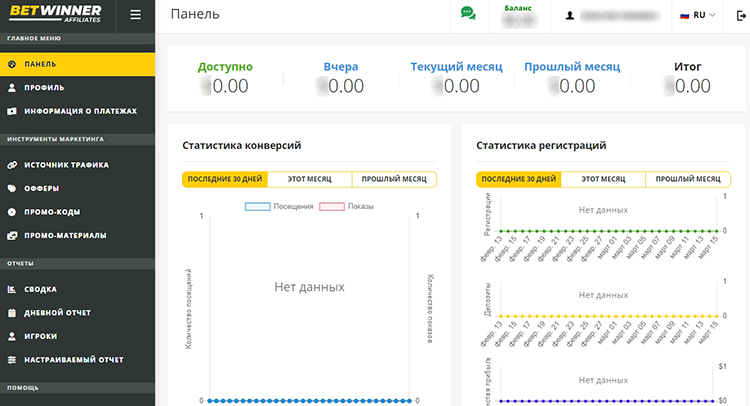Image resolution: width=750 pixels, height=406 pixels.
Task: Click the Текущий месяц label
Action: pos(456,67)
